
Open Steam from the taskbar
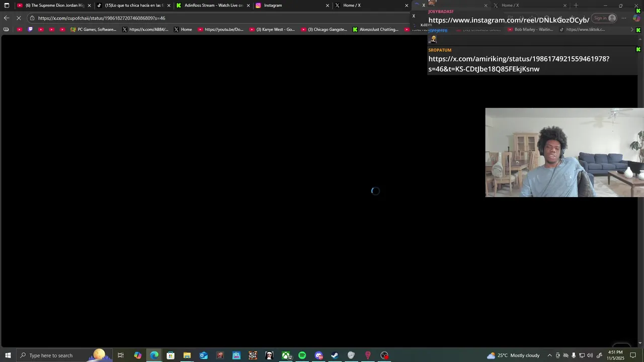[x=335, y=355]
